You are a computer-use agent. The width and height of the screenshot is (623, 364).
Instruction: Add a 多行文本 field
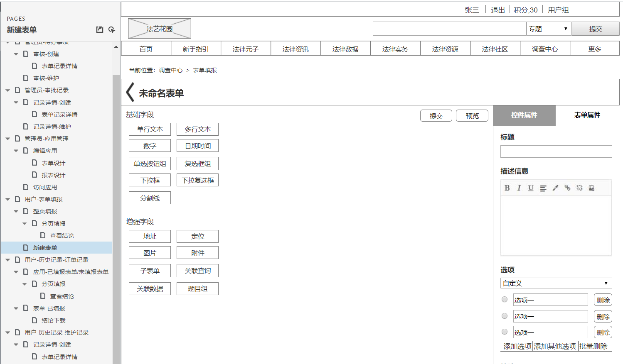(x=197, y=129)
